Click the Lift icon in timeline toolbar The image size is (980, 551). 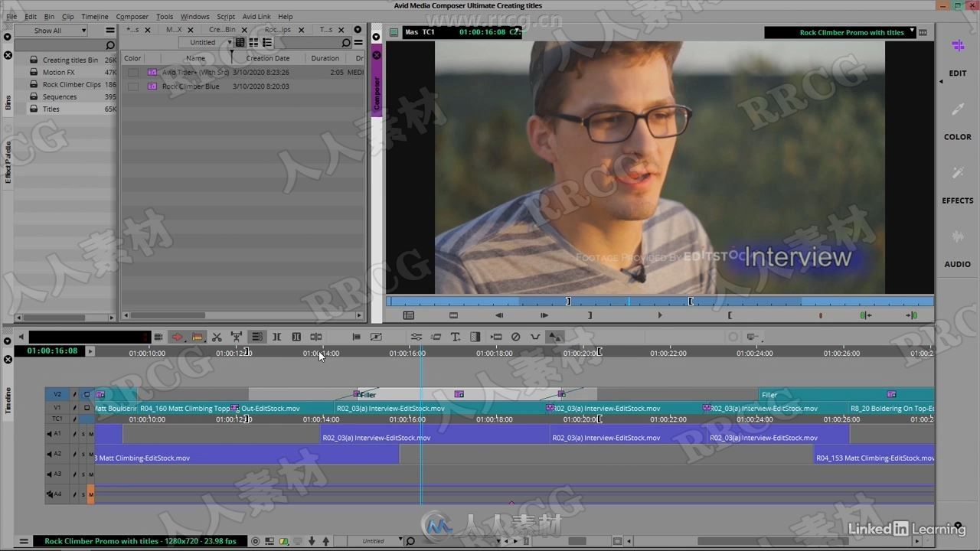pos(237,337)
